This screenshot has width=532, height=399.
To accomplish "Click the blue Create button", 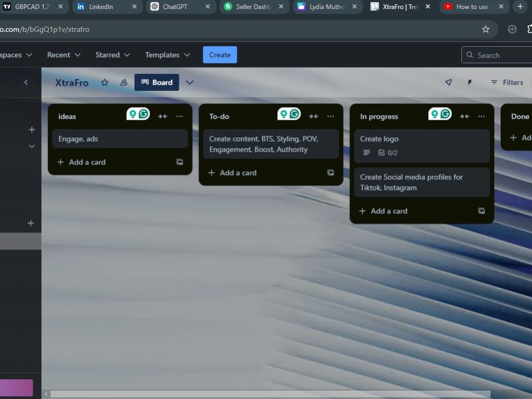I will [220, 55].
